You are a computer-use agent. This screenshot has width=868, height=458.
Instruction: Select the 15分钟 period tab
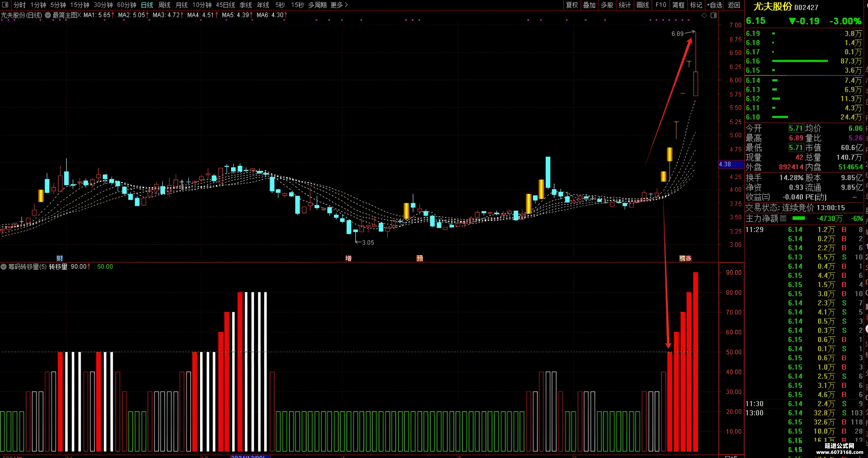[79, 5]
